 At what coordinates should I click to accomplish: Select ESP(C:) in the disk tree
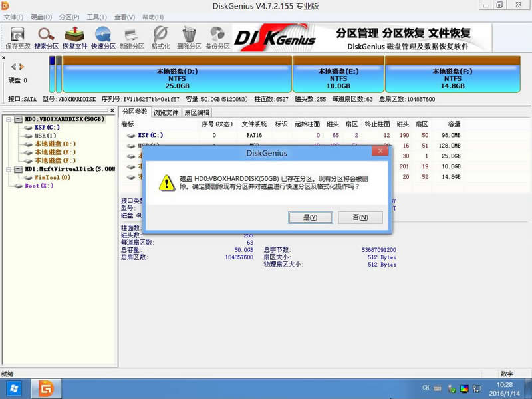click(x=48, y=127)
